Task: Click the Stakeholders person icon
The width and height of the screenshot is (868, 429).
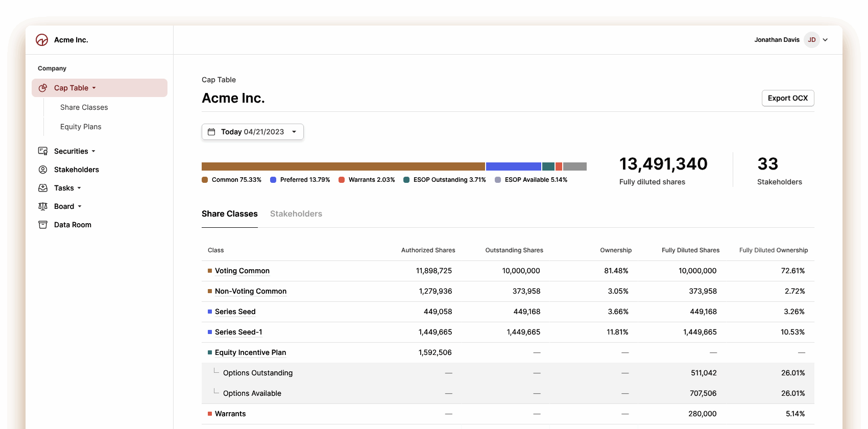Action: pos(43,170)
